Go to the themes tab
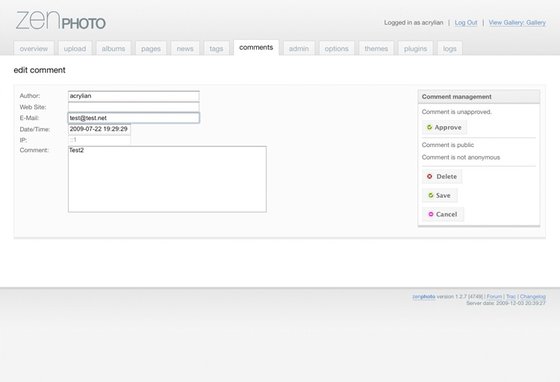560x382 pixels. [376, 49]
